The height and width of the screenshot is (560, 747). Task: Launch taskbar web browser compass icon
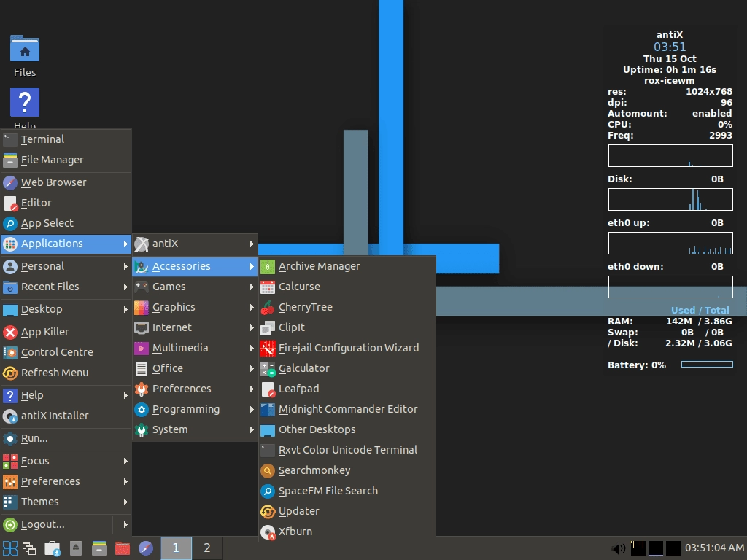click(x=146, y=548)
